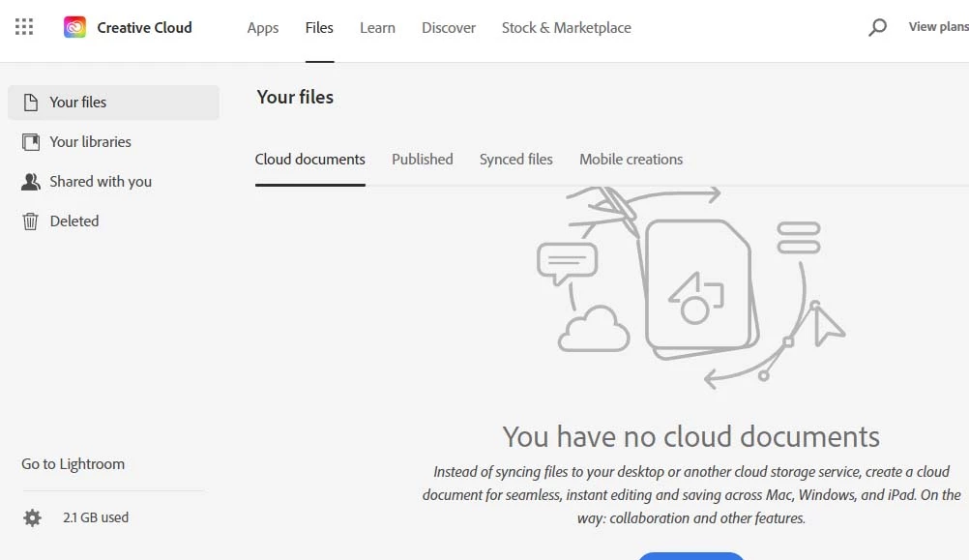Click the 2.1 GB used label
The width and height of the screenshot is (969, 560).
click(x=96, y=517)
